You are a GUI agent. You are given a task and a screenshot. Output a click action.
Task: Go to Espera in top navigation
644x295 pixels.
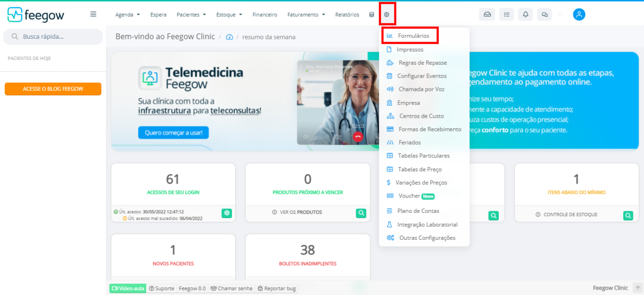point(158,14)
